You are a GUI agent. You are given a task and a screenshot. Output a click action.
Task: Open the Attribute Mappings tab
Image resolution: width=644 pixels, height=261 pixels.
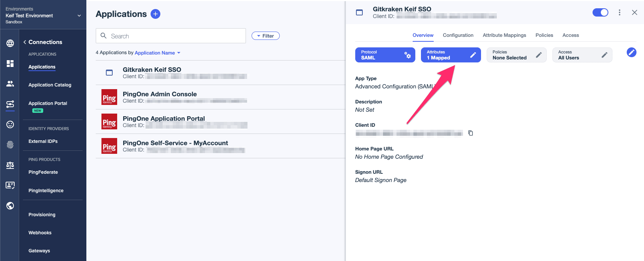[x=504, y=35]
